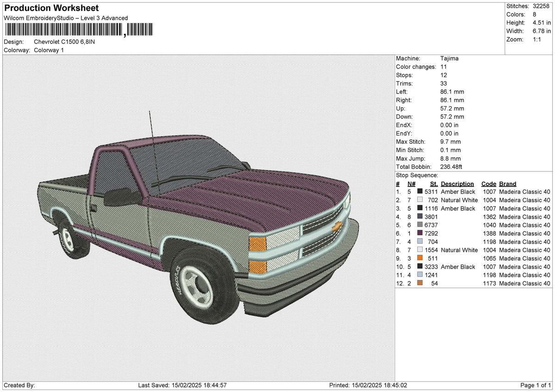The image size is (555, 392).
Task: Click the 'Last Saved: 15/02/2025 18:44:57' footer text
Action: pos(182,386)
